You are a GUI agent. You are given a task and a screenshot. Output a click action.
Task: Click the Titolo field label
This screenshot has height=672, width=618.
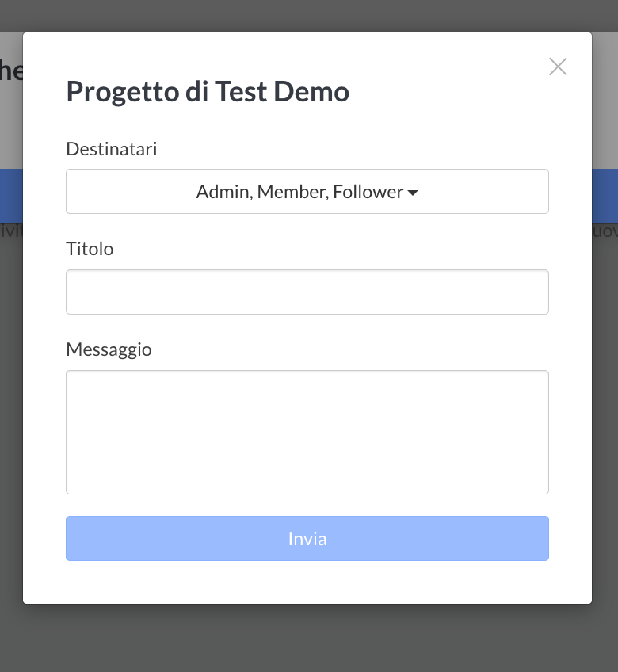(90, 249)
